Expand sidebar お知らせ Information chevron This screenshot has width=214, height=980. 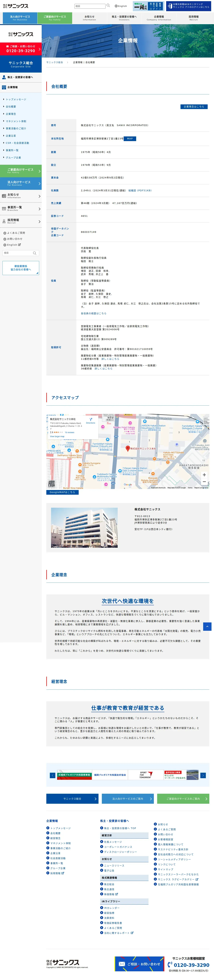point(39,196)
